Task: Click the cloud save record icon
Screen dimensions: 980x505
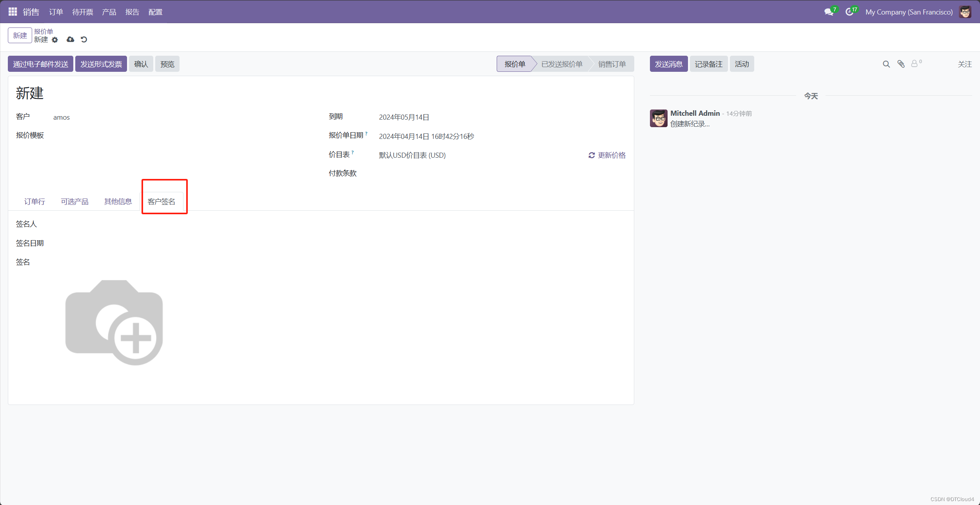Action: [71, 40]
